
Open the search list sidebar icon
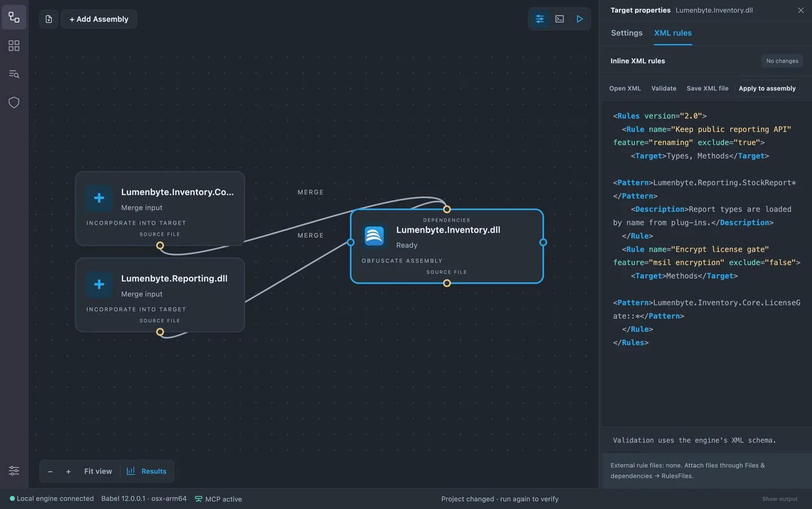pyautogui.click(x=14, y=74)
